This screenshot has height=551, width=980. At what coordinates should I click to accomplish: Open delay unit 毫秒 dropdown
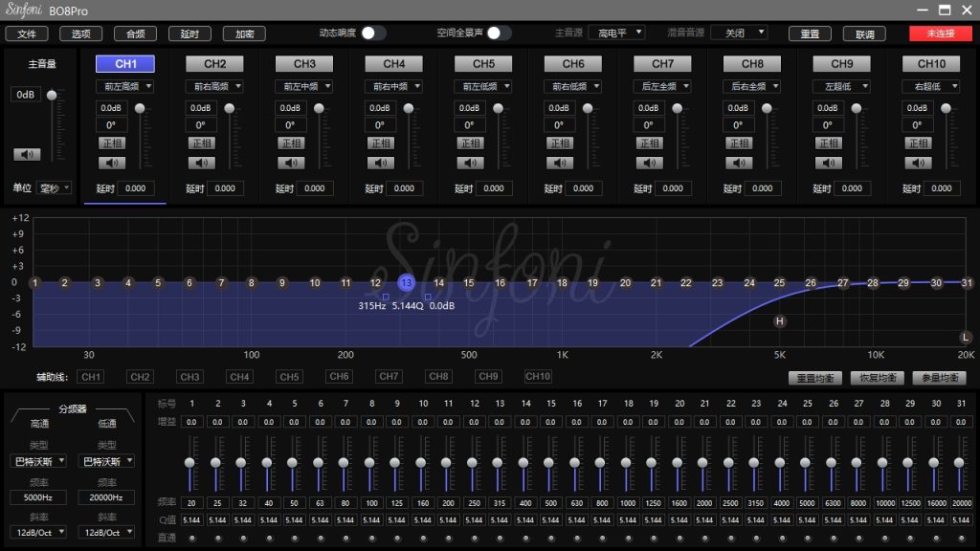[x=55, y=188]
